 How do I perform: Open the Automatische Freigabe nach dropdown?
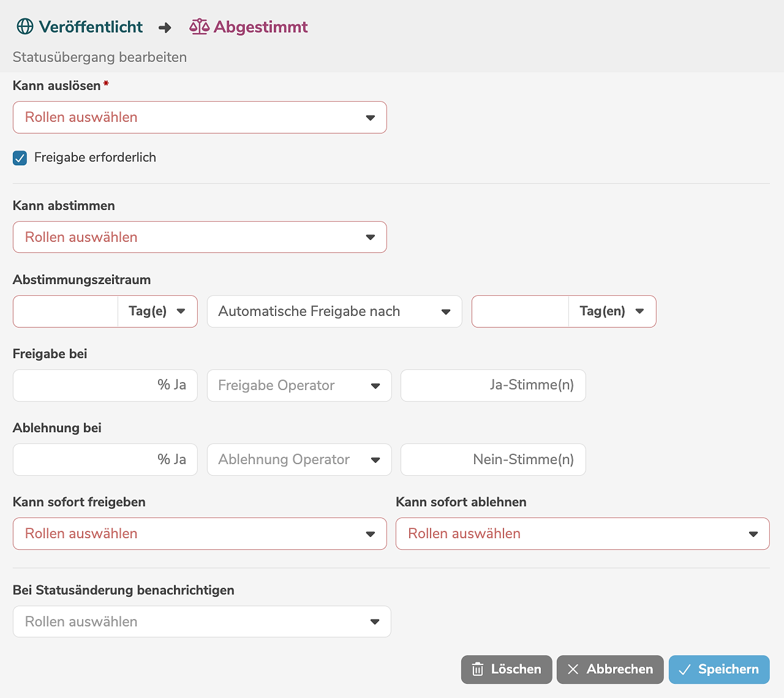pyautogui.click(x=334, y=312)
